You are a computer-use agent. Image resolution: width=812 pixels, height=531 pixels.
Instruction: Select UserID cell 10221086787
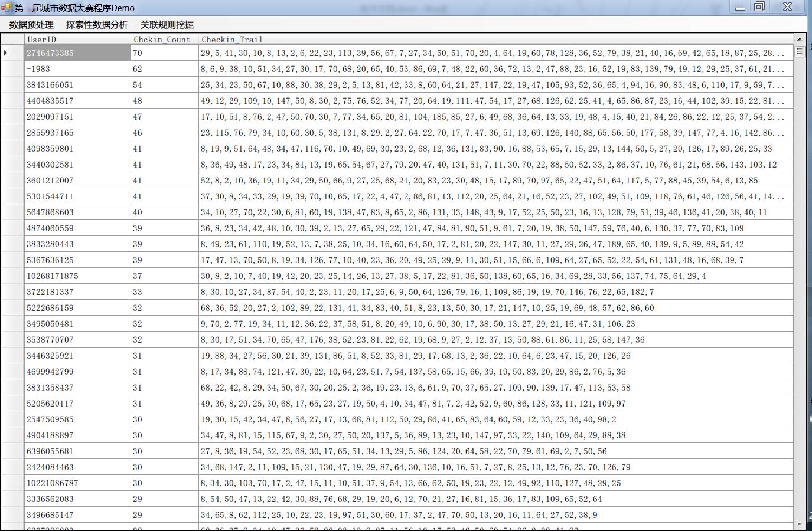(x=77, y=483)
